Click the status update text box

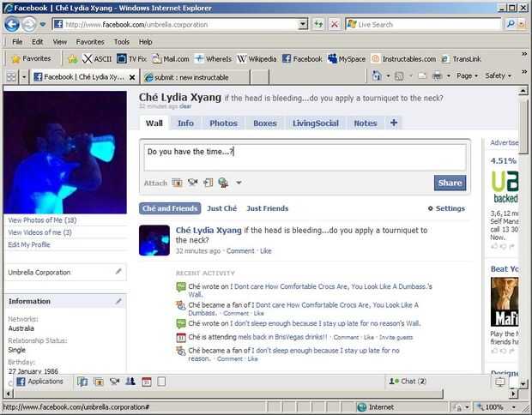click(305, 157)
